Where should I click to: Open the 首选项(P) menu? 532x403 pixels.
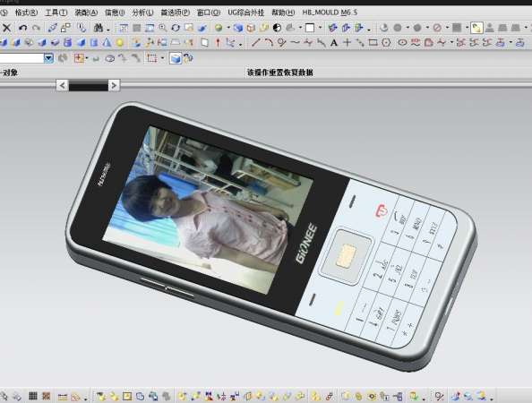tap(175, 13)
